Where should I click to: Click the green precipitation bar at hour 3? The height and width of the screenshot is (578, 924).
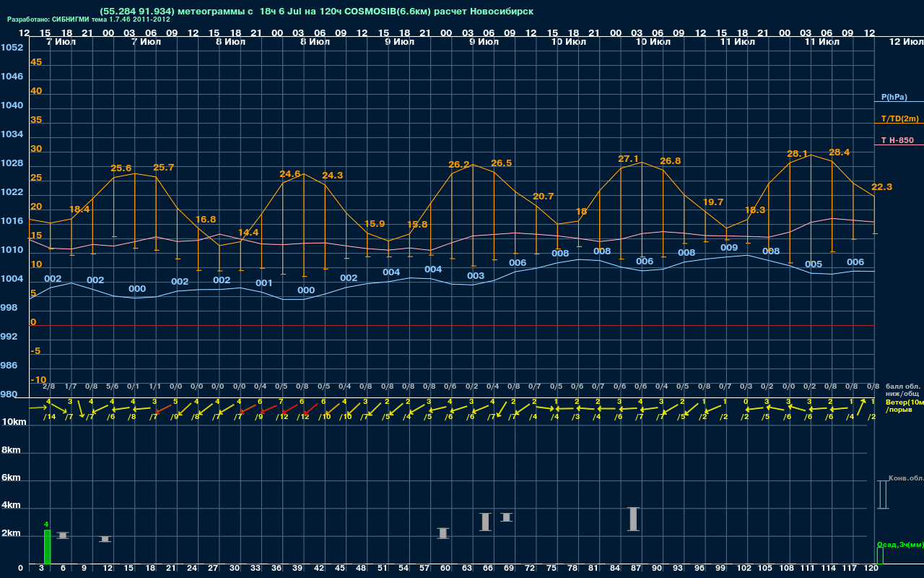[47, 547]
